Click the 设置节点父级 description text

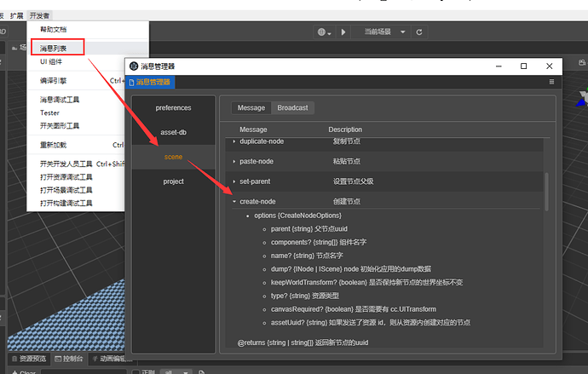pyautogui.click(x=354, y=181)
